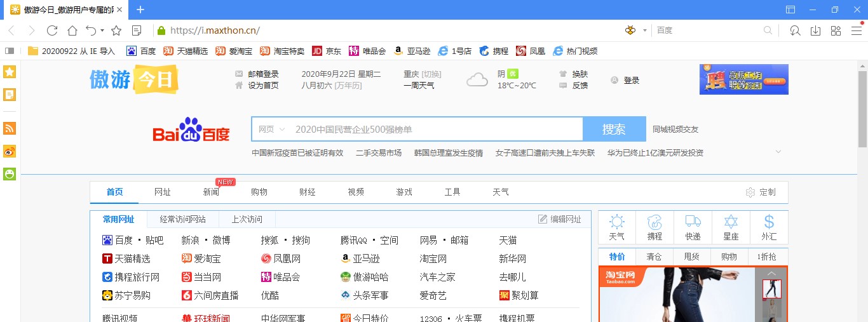Switch to the 上次访问 tab
The width and height of the screenshot is (868, 322).
click(247, 220)
